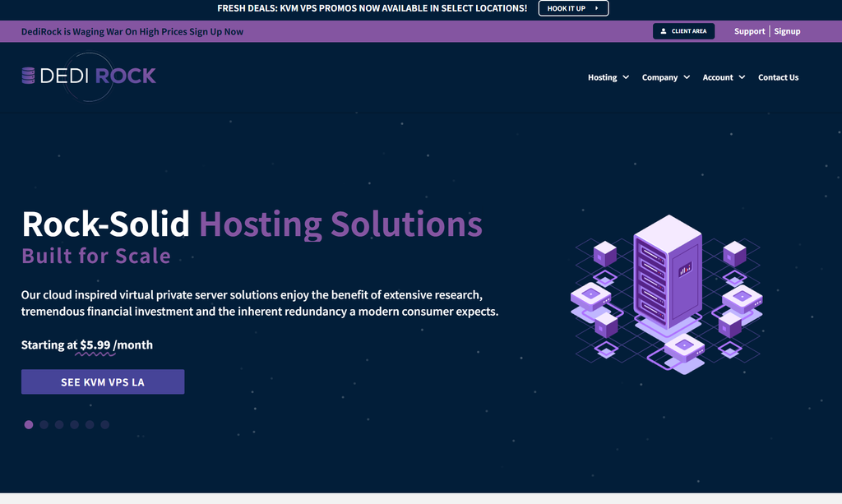Go to Contact Us page

(778, 77)
